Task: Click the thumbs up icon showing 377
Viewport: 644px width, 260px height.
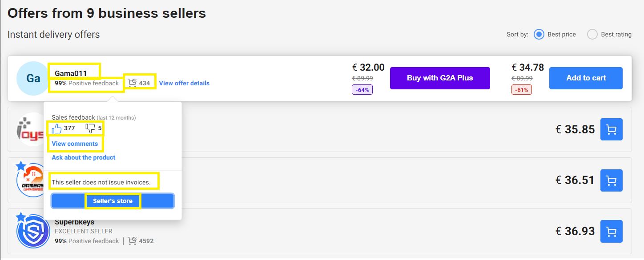Action: [57, 128]
